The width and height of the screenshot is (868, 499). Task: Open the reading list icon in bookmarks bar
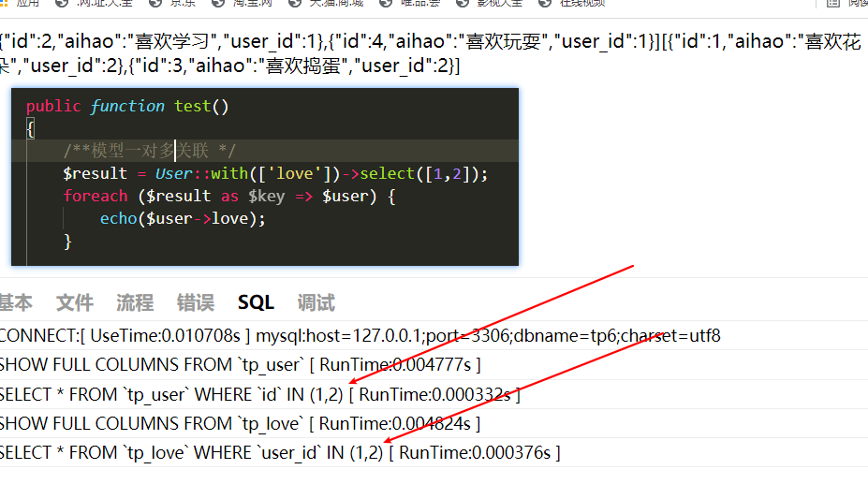pos(833,3)
